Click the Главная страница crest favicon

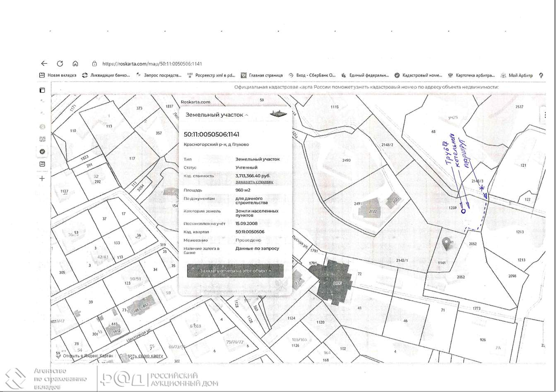(243, 75)
